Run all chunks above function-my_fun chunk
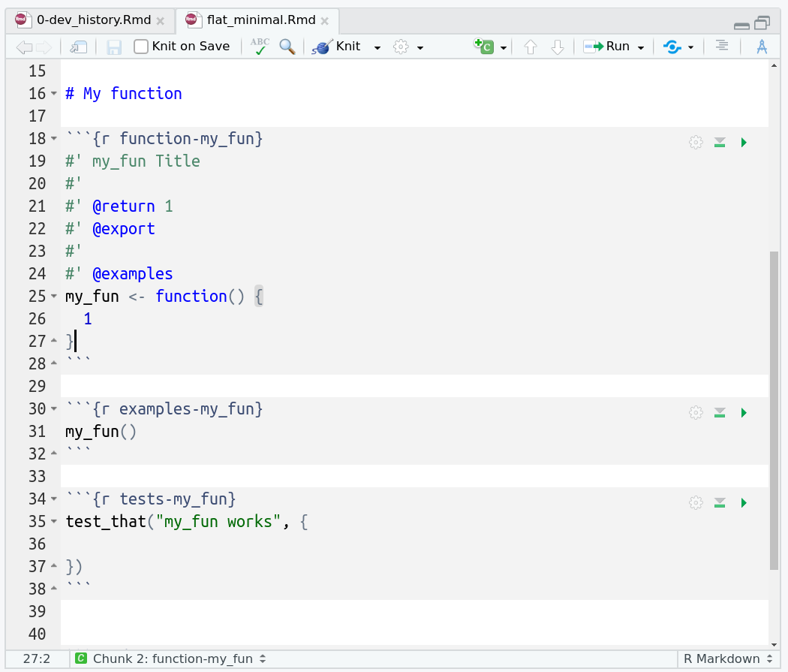The width and height of the screenshot is (788, 672). pos(720,142)
